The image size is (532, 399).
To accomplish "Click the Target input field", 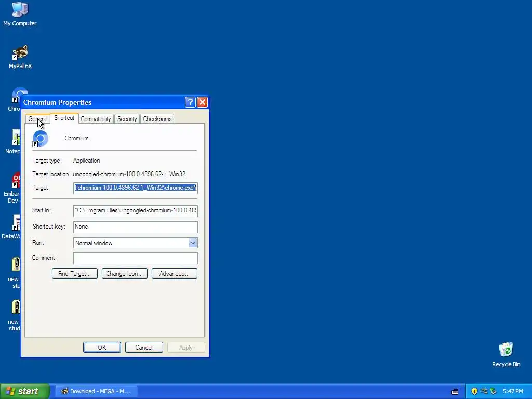I will tap(136, 188).
